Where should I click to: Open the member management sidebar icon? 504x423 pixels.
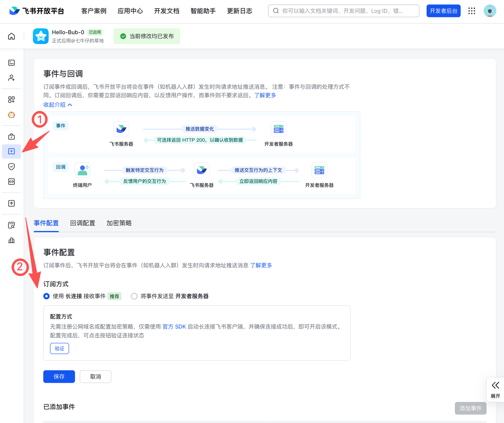point(11,78)
